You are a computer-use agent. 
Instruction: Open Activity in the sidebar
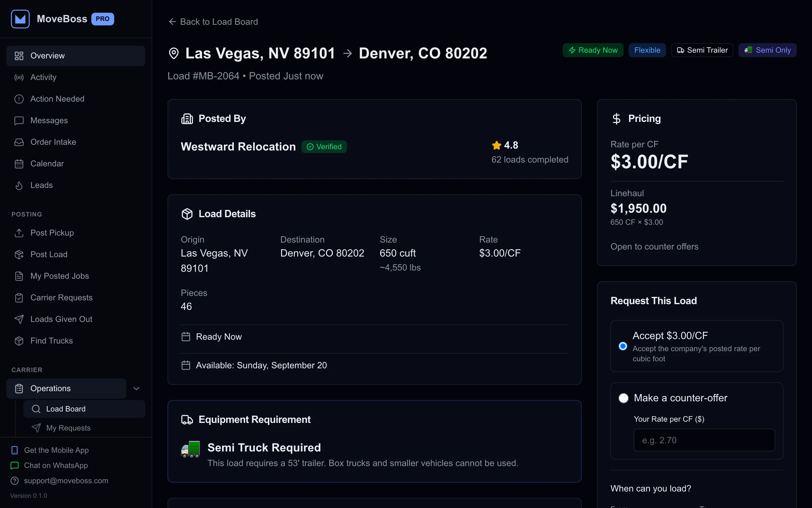click(x=76, y=77)
